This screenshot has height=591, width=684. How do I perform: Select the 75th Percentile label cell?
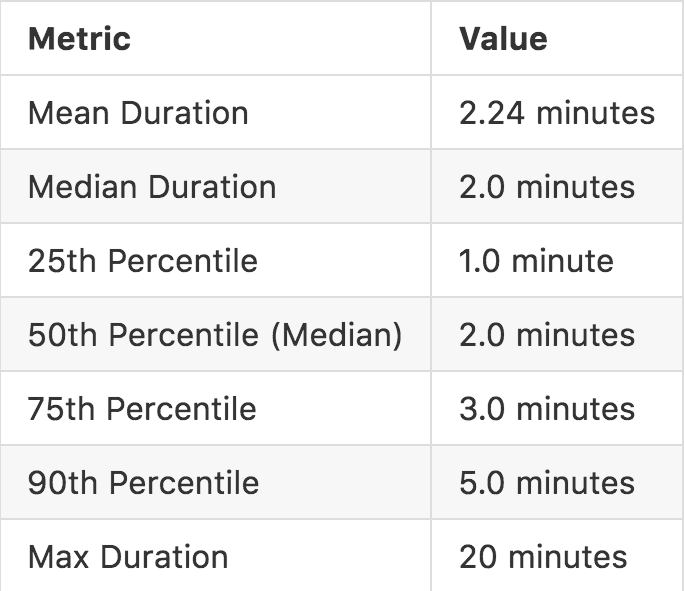tap(143, 409)
